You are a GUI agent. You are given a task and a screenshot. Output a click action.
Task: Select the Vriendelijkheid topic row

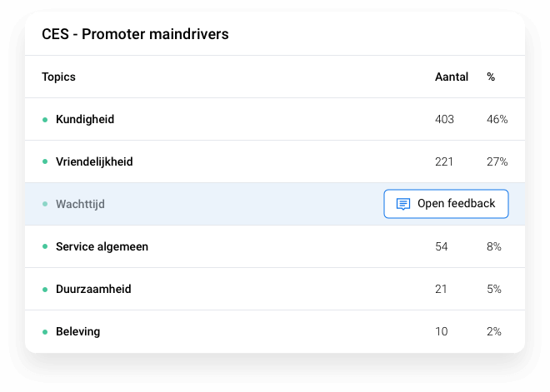click(275, 161)
